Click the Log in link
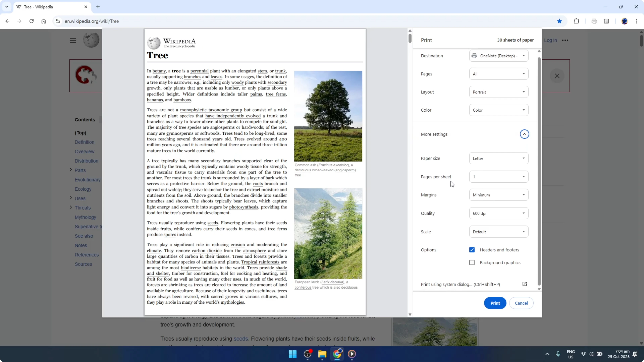The height and width of the screenshot is (362, 644). 550,40
